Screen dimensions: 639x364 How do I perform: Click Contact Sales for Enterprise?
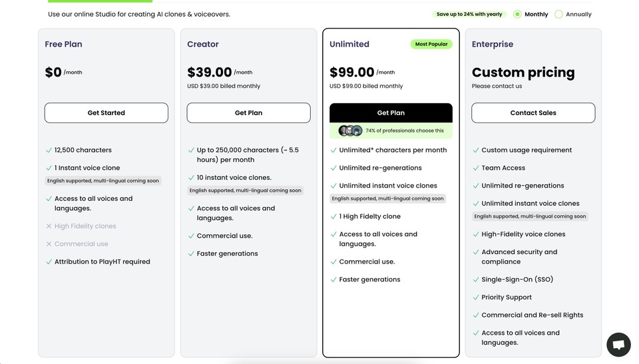point(533,113)
